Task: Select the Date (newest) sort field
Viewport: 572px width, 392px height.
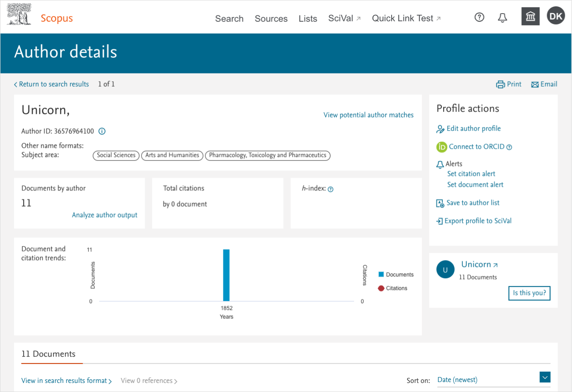Action: 485,380
